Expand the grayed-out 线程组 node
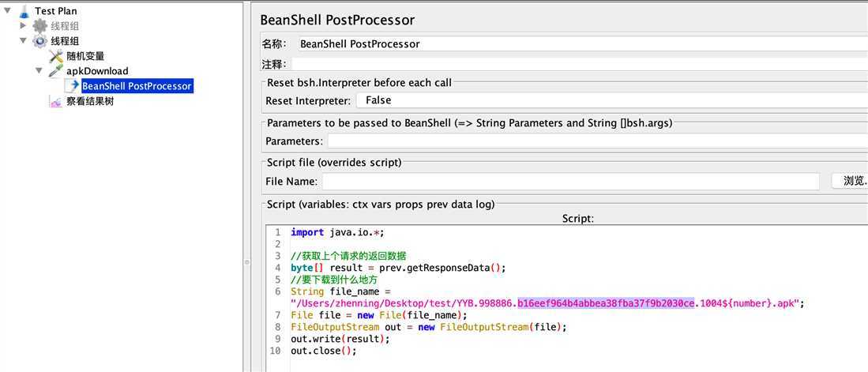This screenshot has height=372, width=868. [x=23, y=25]
